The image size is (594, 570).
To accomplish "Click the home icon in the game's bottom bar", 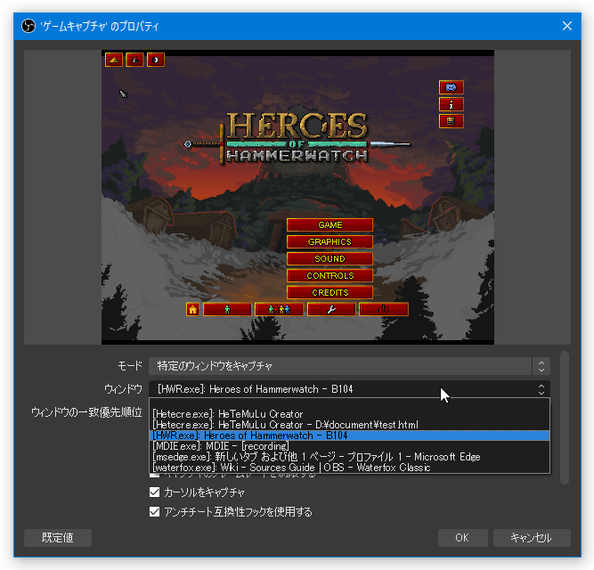I will click(x=192, y=309).
